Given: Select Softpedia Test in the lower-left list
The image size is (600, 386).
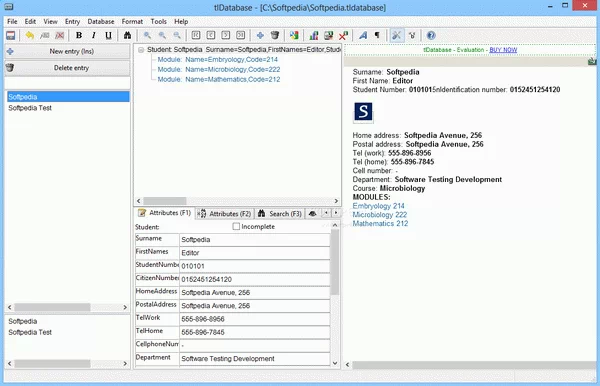Looking at the screenshot, I should point(30,332).
